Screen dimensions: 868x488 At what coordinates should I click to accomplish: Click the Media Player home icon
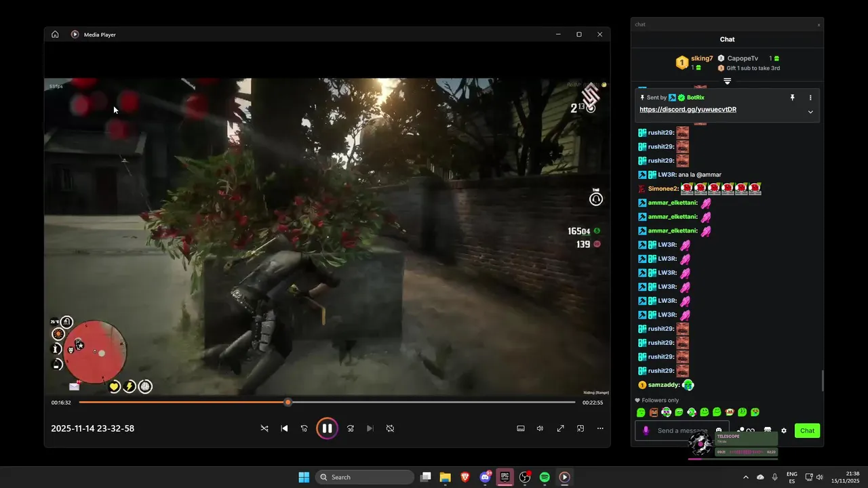(x=55, y=35)
